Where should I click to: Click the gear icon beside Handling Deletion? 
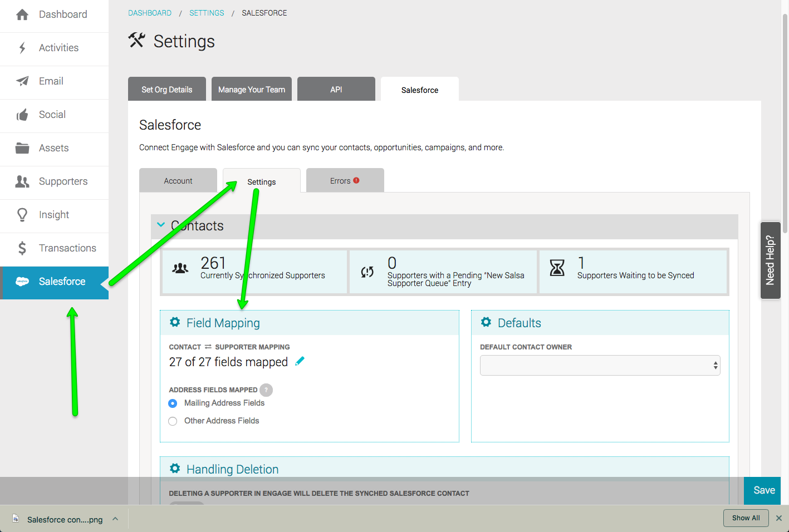pos(175,469)
